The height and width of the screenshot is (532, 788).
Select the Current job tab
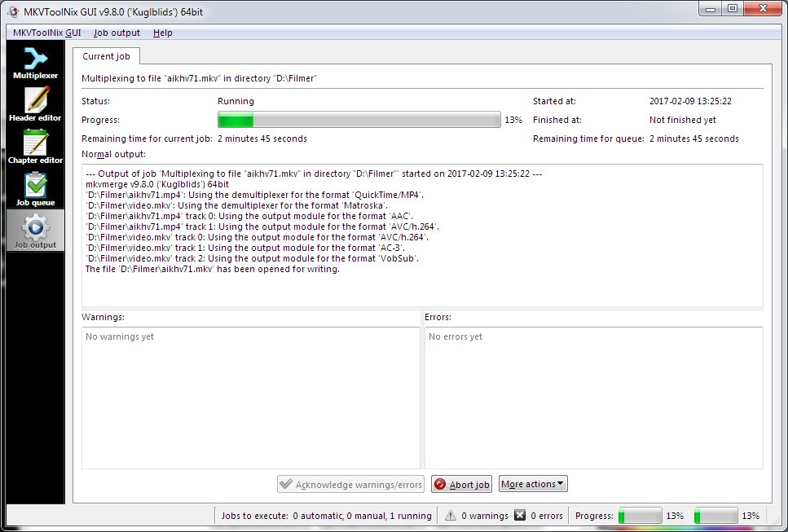pos(106,56)
